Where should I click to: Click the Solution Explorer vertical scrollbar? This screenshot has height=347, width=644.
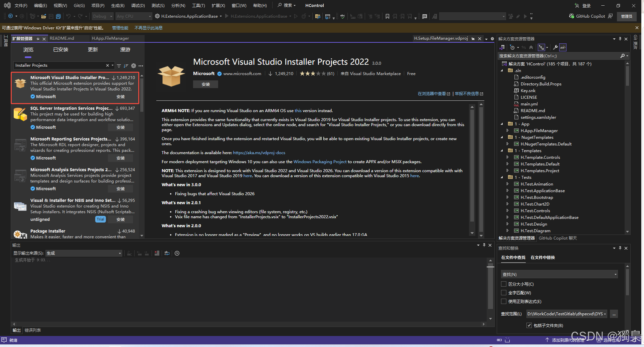click(x=627, y=147)
